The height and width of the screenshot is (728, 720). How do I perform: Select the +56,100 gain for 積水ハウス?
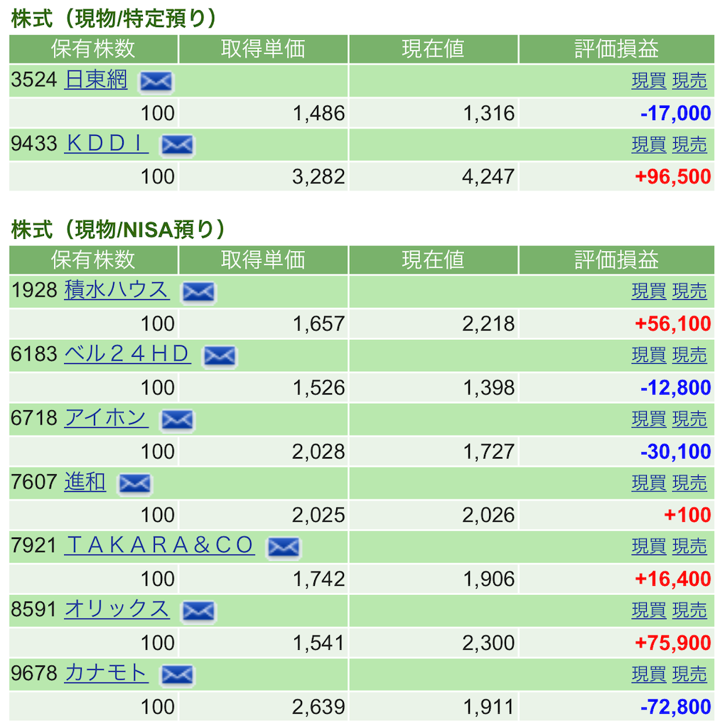pos(672,324)
